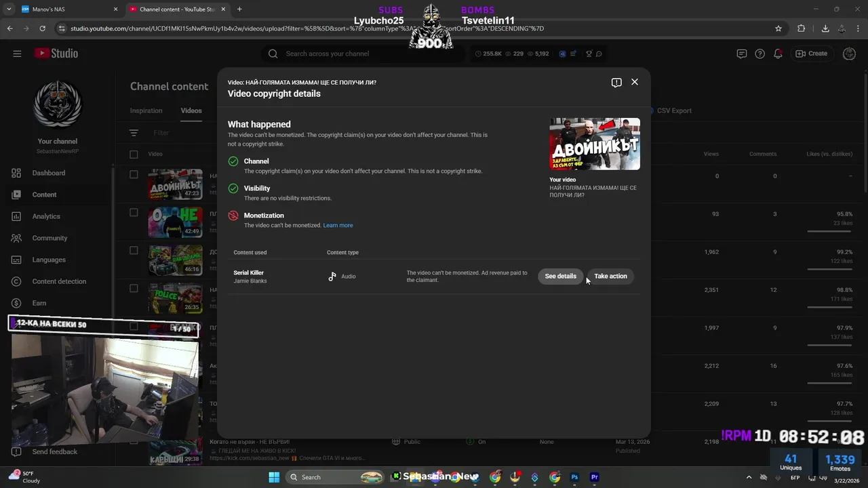This screenshot has height=488, width=868.
Task: Tick the checkbox for the 47:23 video
Action: (x=134, y=174)
